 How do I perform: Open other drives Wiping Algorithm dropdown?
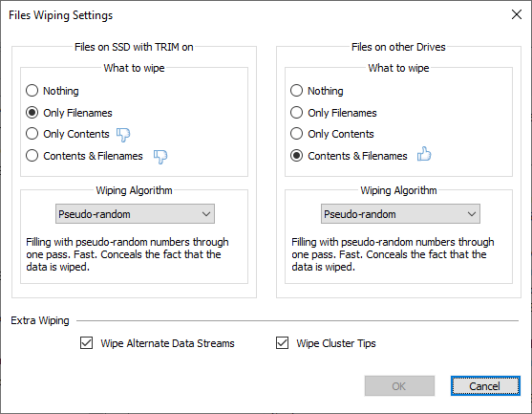pyautogui.click(x=400, y=214)
